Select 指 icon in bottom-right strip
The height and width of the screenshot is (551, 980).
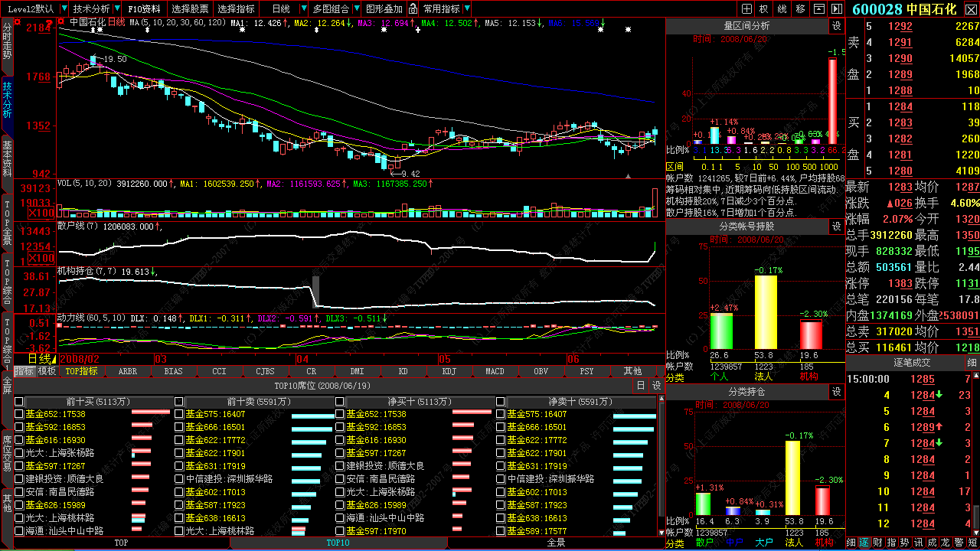coord(891,543)
